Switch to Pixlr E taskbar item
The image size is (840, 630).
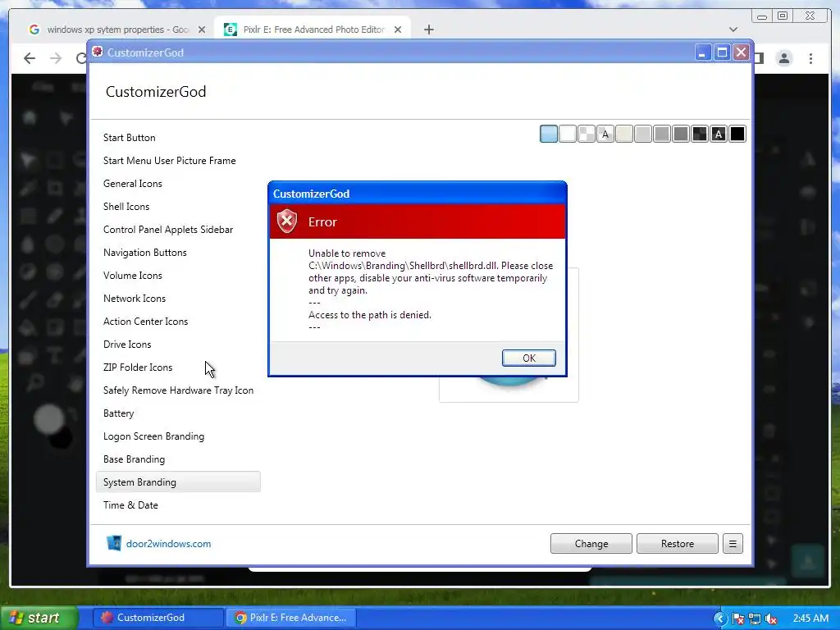coord(290,618)
